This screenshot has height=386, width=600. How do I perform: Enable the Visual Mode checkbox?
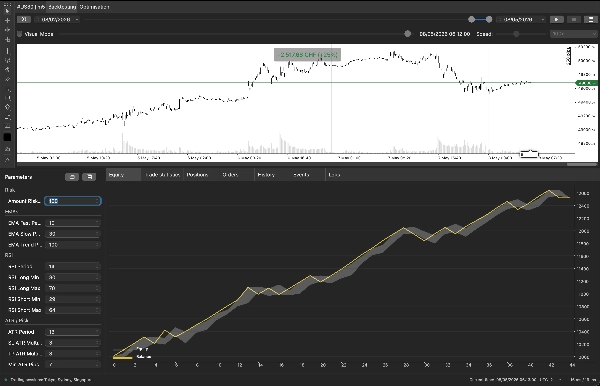[20, 34]
